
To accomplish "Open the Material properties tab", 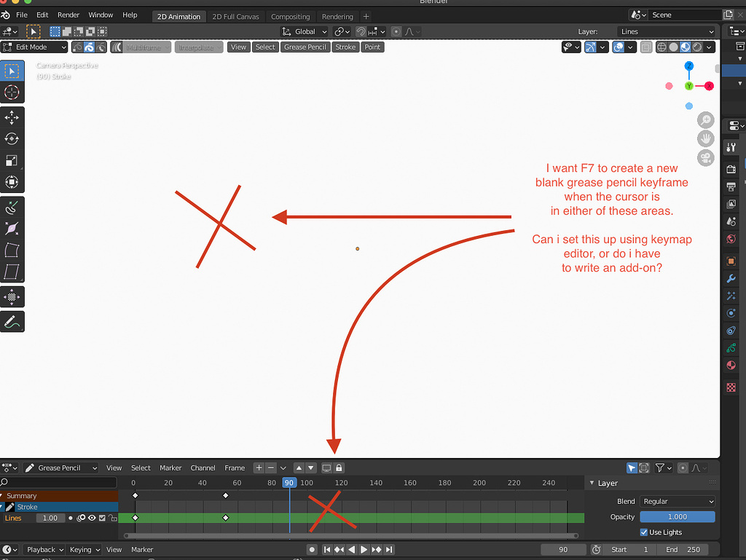I will (731, 365).
